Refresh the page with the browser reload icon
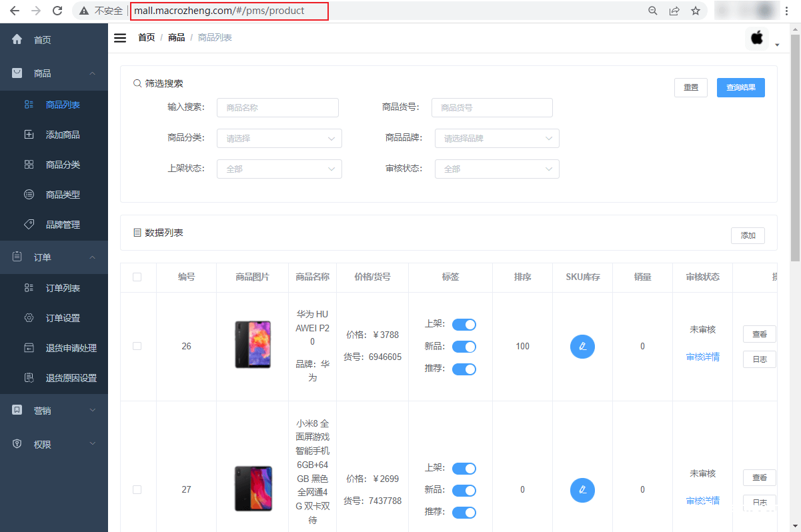This screenshot has height=532, width=801. 57,11
